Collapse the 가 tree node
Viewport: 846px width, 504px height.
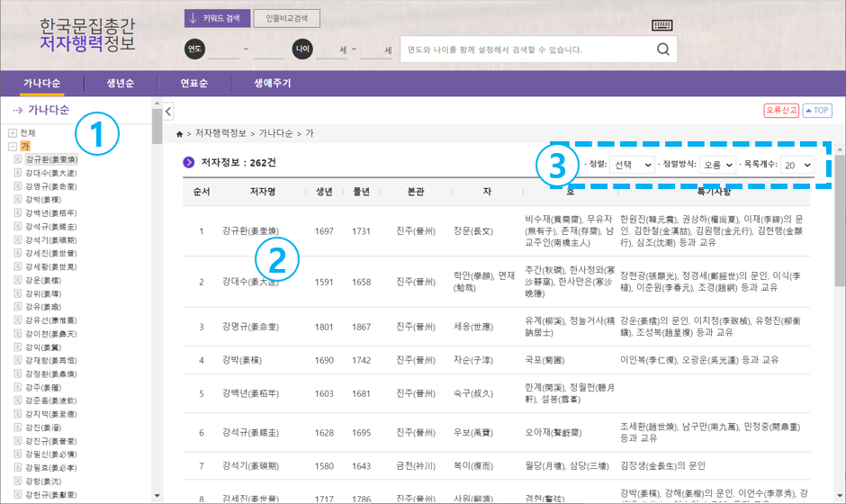point(13,146)
